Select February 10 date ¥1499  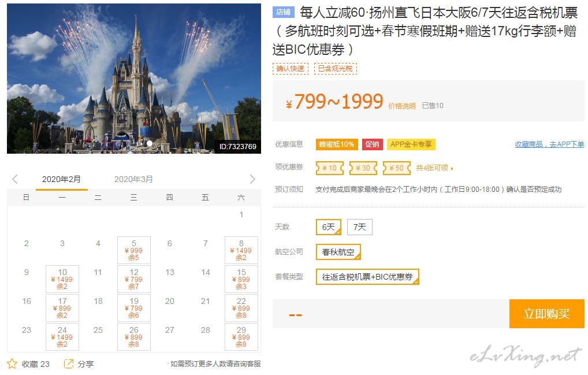pyautogui.click(x=62, y=279)
